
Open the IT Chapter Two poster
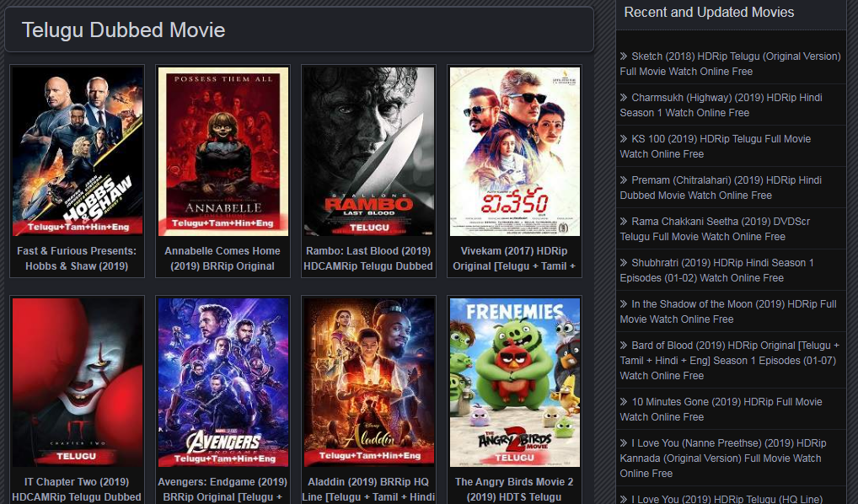coord(78,383)
